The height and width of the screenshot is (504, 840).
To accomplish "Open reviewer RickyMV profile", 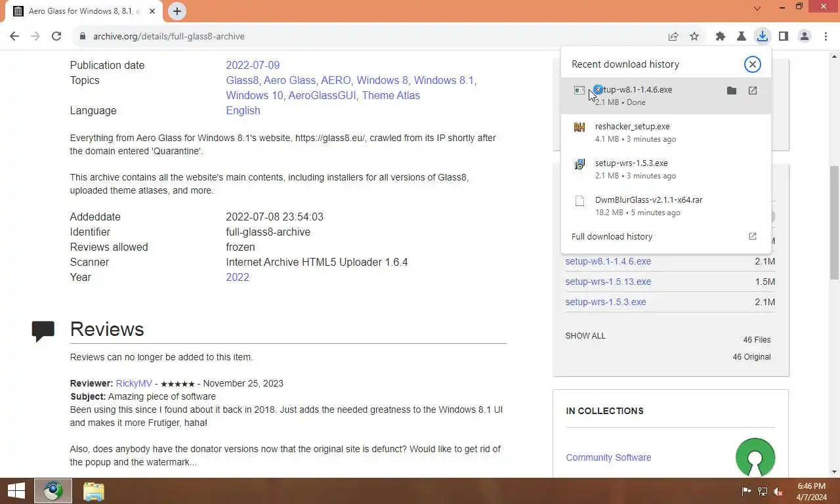I will [134, 383].
